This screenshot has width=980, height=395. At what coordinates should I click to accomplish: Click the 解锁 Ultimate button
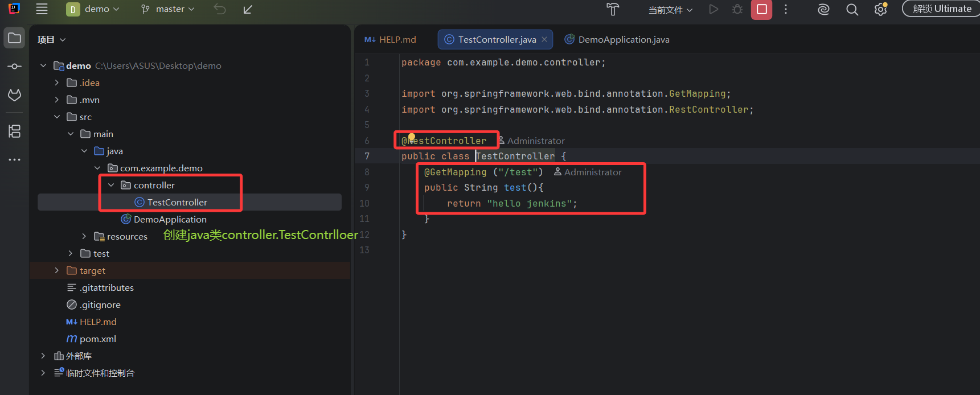coord(942,9)
